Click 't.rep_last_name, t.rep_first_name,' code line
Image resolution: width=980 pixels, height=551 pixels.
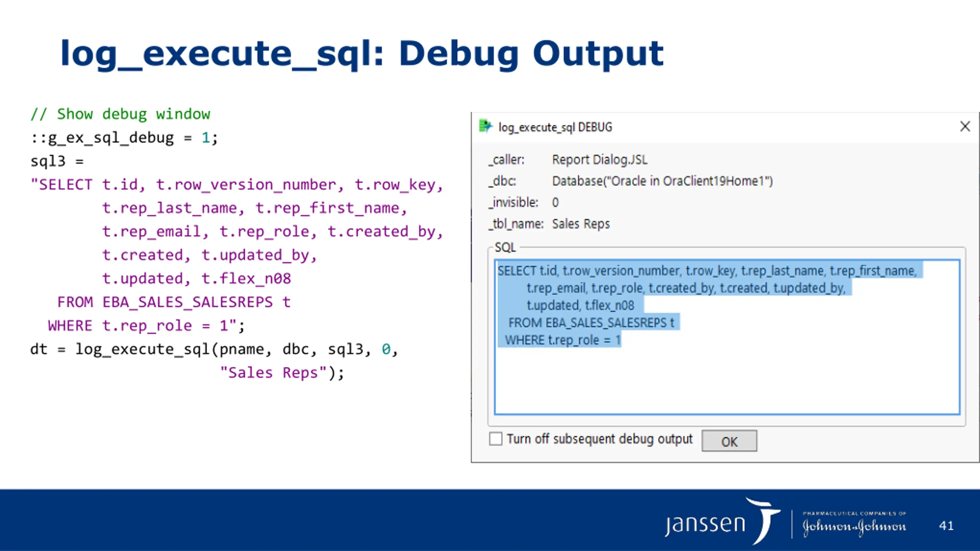(x=255, y=208)
